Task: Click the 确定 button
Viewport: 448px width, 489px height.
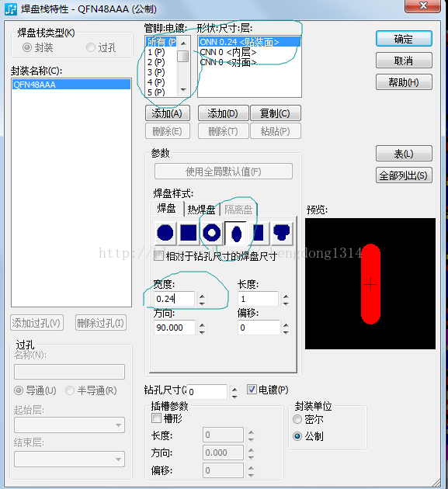Action: coord(404,39)
